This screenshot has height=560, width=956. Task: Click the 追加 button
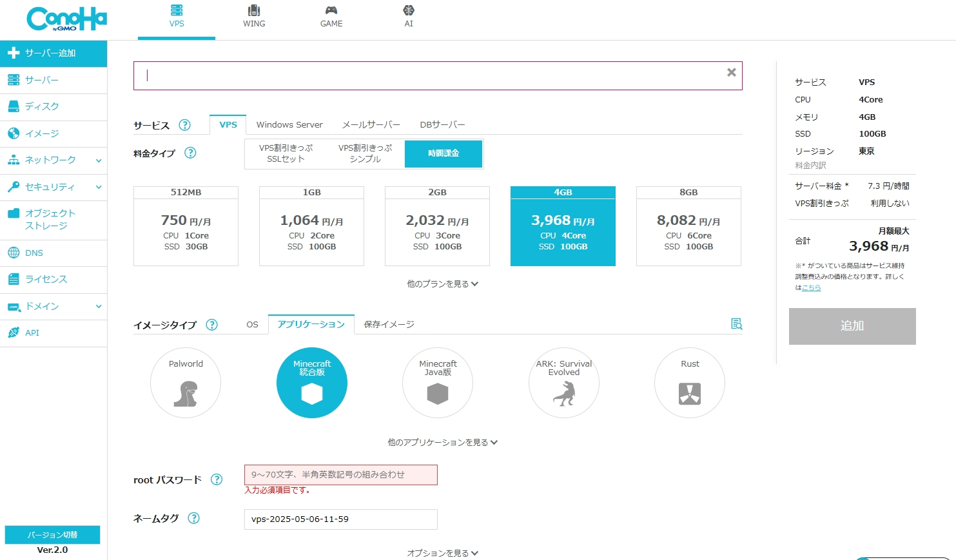pos(852,326)
